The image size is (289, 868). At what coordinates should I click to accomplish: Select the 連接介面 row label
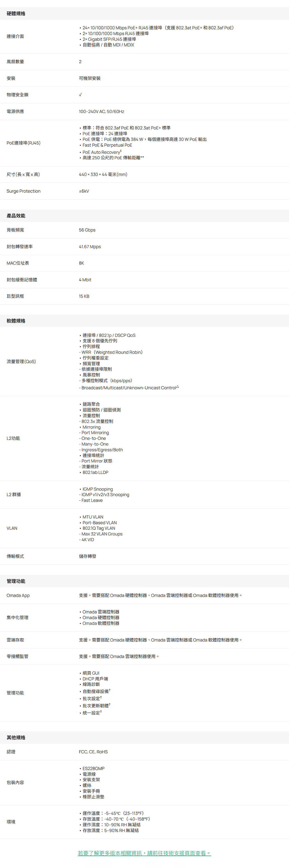(15, 36)
